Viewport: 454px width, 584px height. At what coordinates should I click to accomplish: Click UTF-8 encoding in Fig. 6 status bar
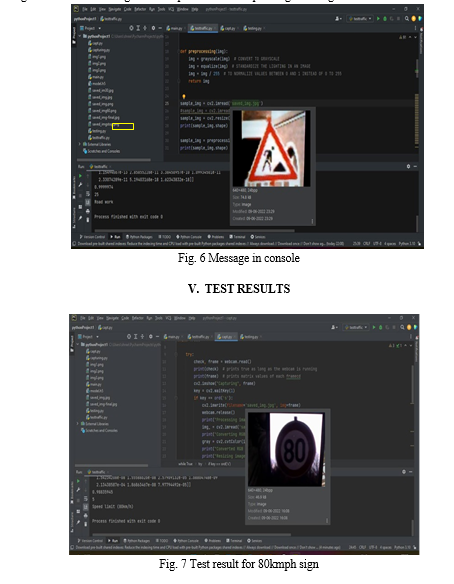pos(377,244)
